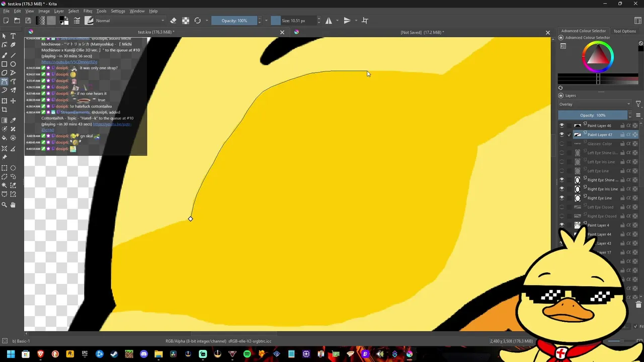Hide Paint Layer 47
The image size is (644, 362).
tap(562, 135)
